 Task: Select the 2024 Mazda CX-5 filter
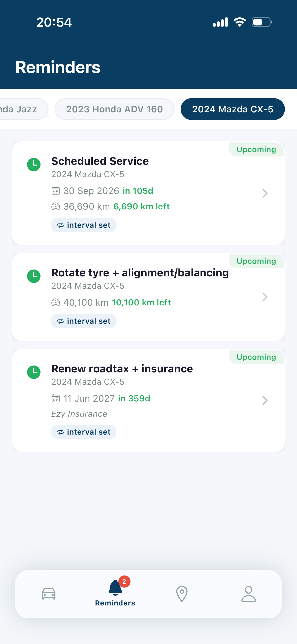233,109
